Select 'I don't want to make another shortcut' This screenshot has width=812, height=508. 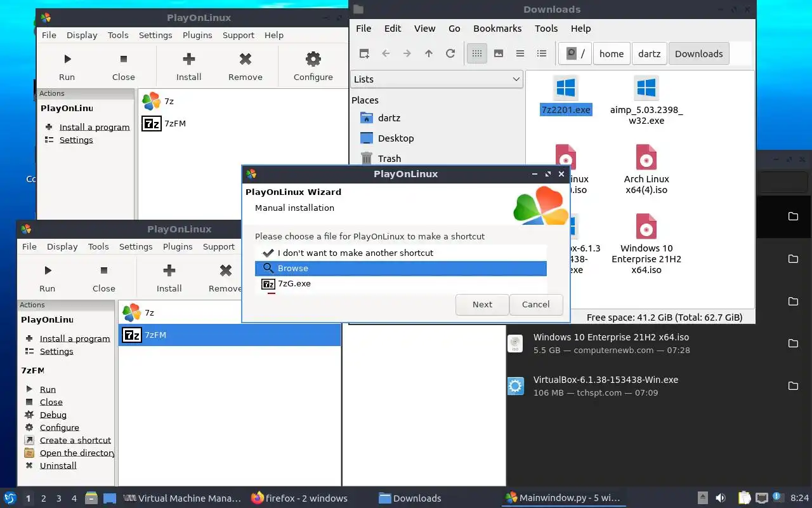point(400,253)
